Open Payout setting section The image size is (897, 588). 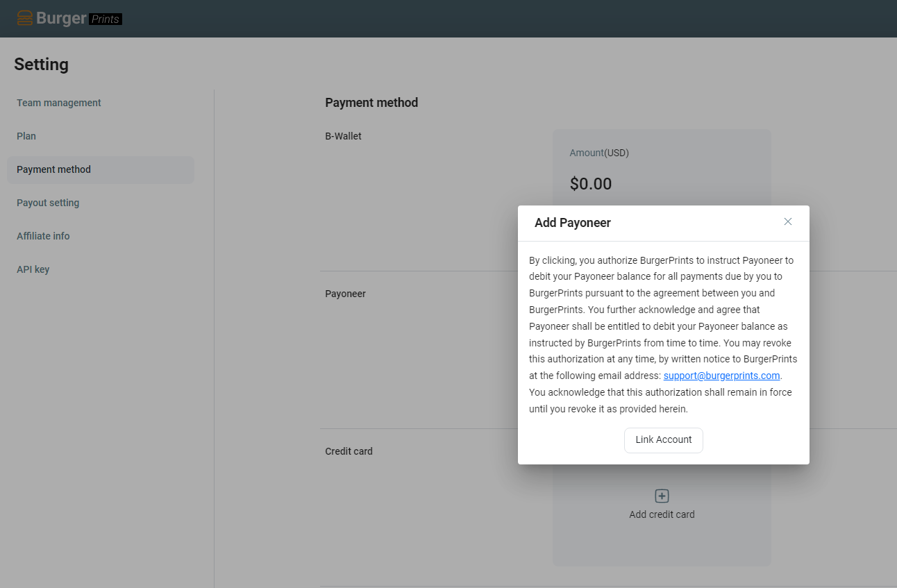[x=48, y=203]
